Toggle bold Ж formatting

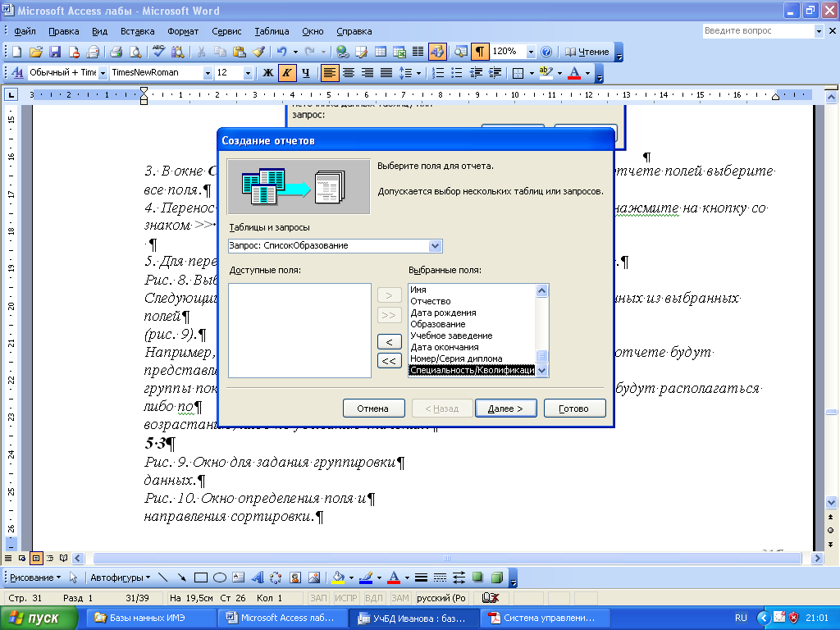pos(268,72)
